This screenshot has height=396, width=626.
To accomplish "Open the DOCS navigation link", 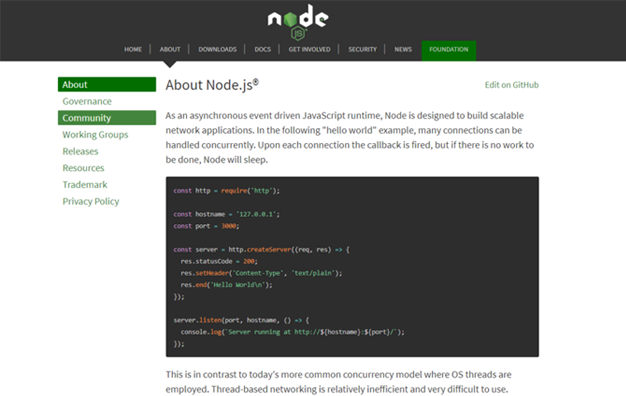I will click(x=263, y=50).
